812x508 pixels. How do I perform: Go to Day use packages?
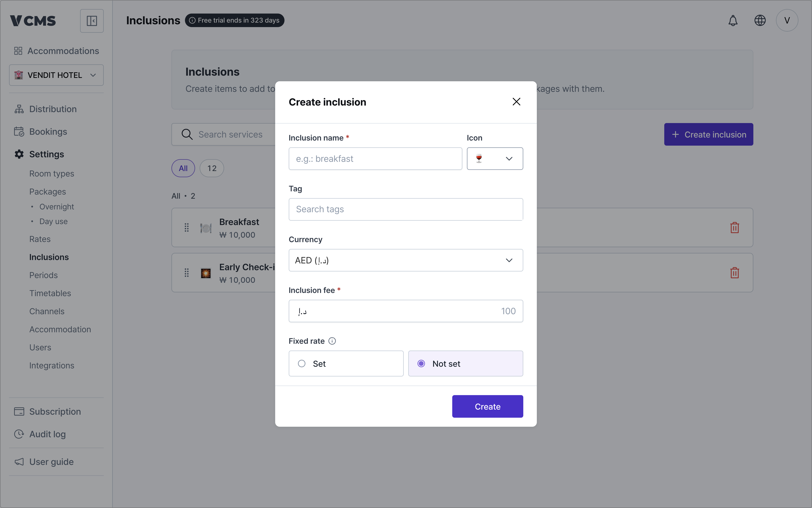pos(54,221)
